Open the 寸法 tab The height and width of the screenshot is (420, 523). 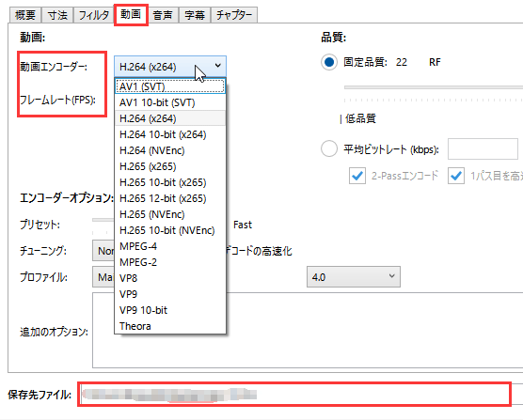coord(57,15)
